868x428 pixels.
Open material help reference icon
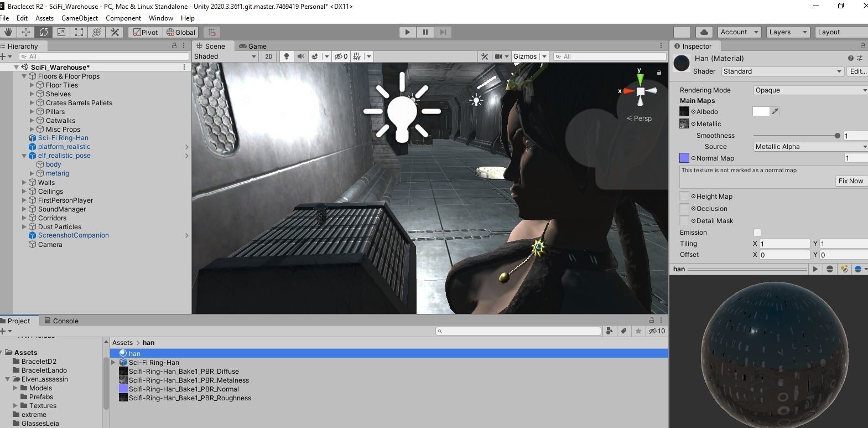851,58
